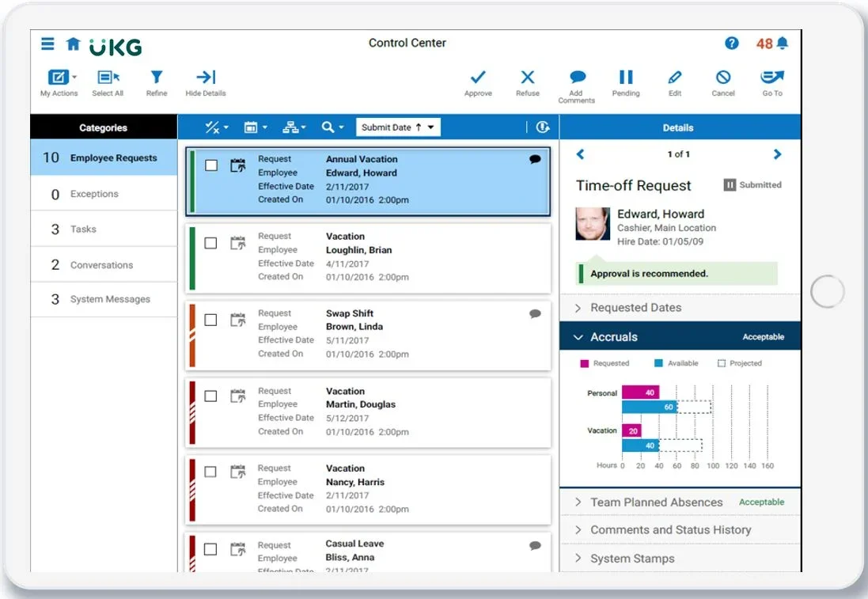Select Exceptions category
Screen dimensions: 868x599
(x=104, y=194)
